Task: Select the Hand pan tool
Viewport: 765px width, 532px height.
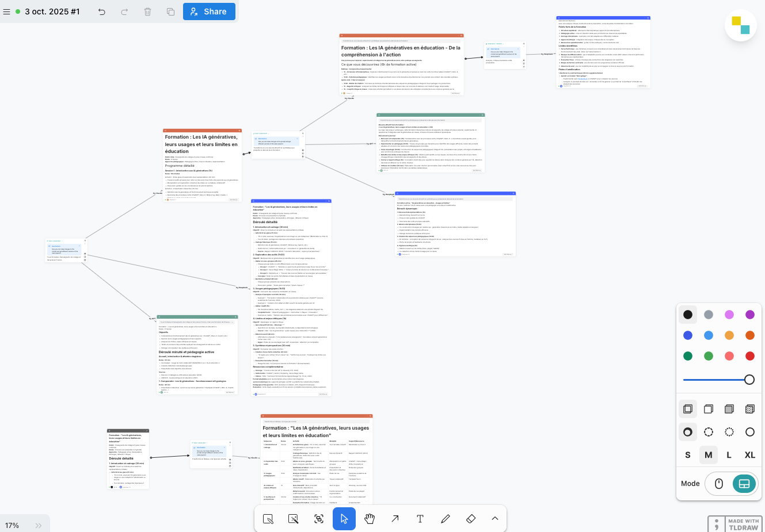Action: pos(370,519)
